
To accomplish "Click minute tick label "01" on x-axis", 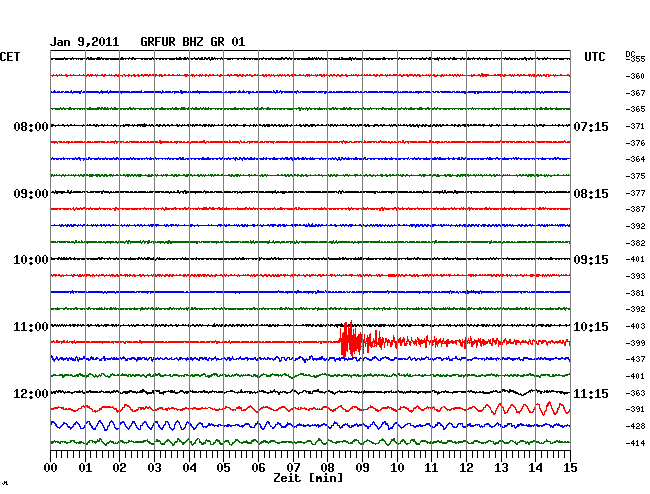I will pyautogui.click(x=85, y=468).
